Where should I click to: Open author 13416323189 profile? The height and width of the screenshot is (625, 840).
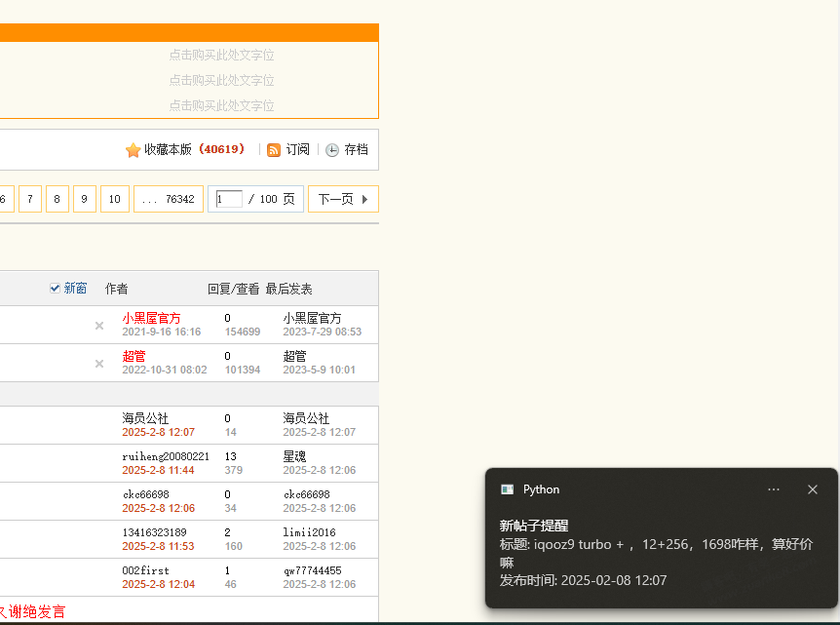[x=154, y=532]
